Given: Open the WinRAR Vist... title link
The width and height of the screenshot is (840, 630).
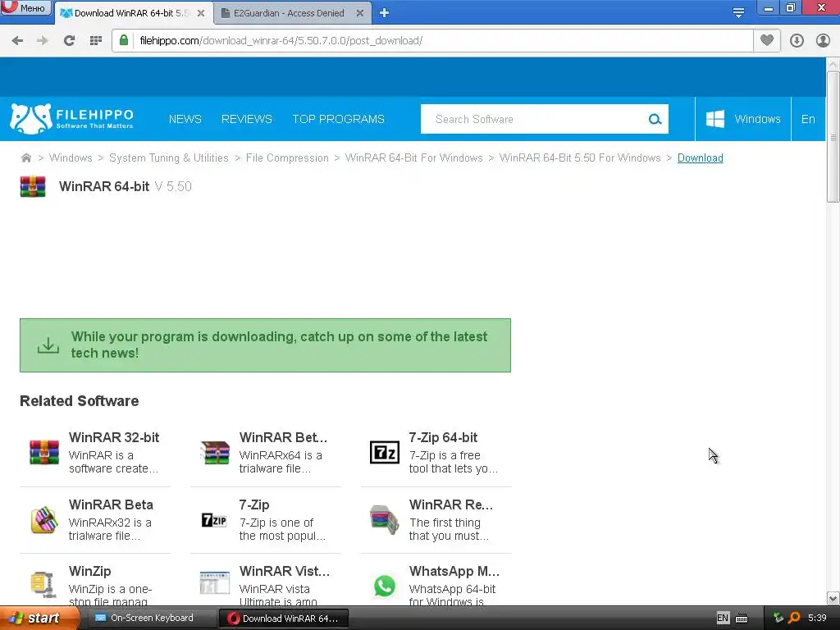Looking at the screenshot, I should pos(285,571).
